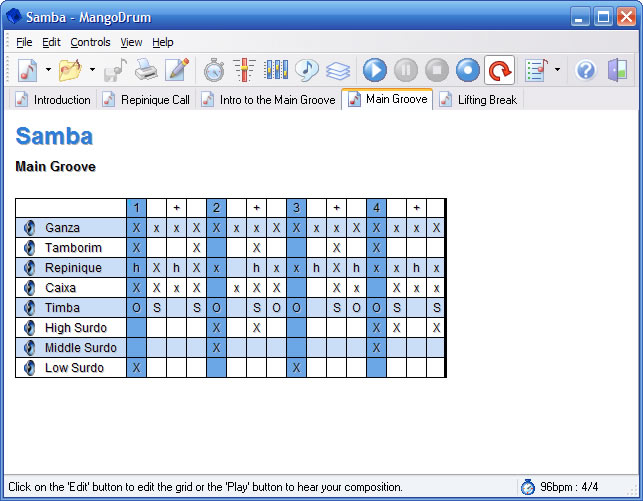Image resolution: width=643 pixels, height=501 pixels.
Task: Toggle the red Loop playback button
Action: (x=499, y=70)
